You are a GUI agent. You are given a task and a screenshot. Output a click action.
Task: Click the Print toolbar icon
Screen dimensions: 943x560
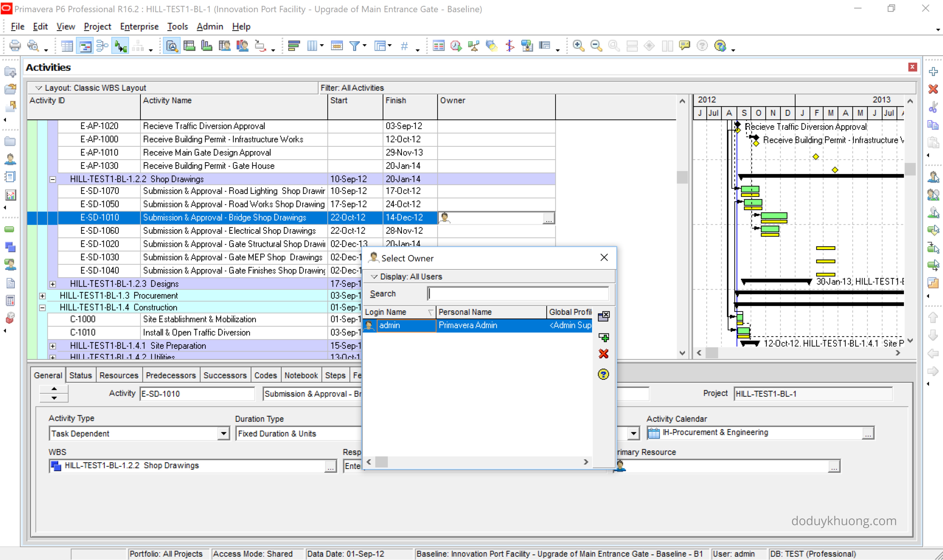coord(15,46)
